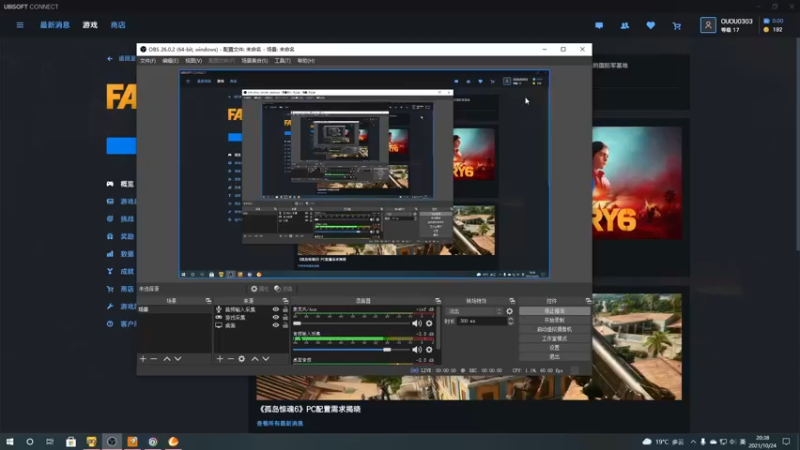This screenshot has height=450, width=800.
Task: Open source properties gear in Sources panel
Action: [242, 359]
